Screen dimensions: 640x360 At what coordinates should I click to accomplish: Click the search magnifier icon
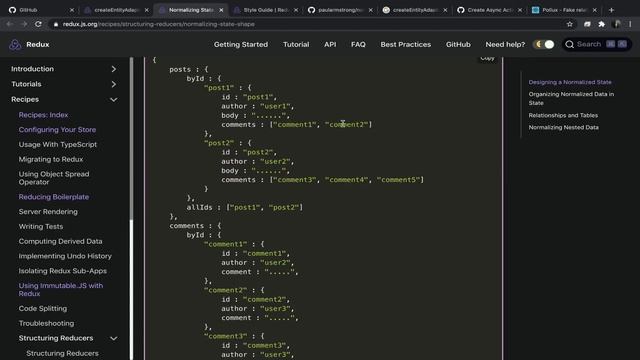pos(569,44)
